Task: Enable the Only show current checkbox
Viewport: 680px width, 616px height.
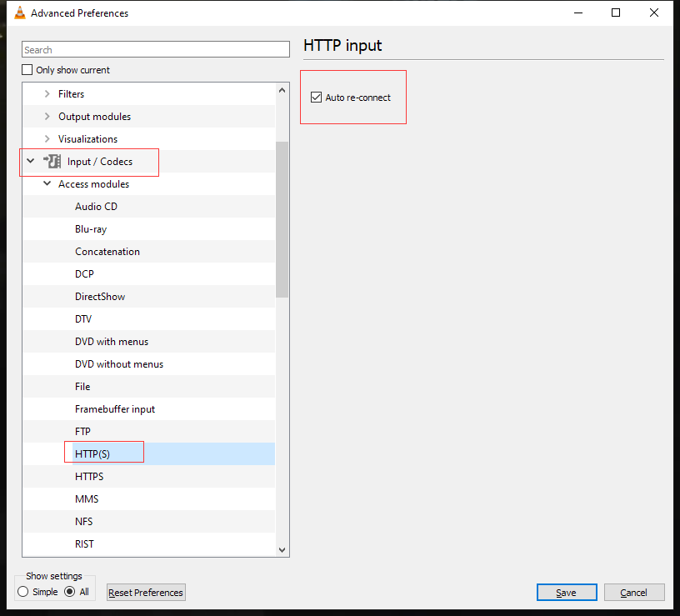Action: 27,70
